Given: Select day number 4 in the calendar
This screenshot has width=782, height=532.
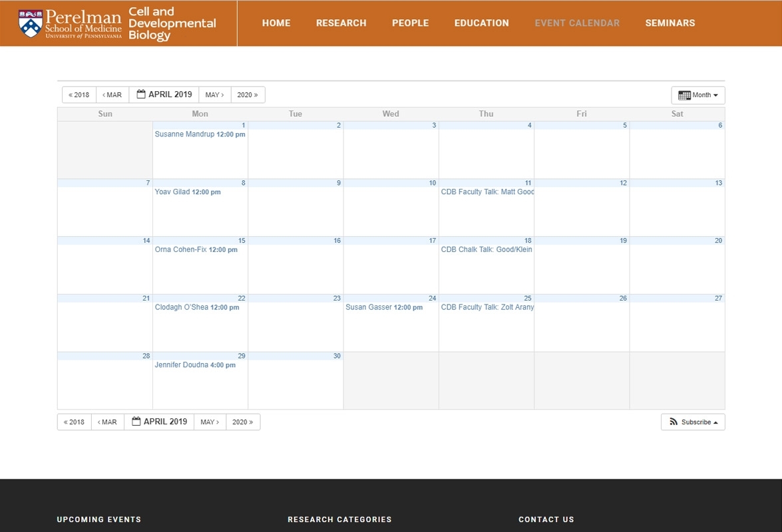Looking at the screenshot, I should point(530,126).
